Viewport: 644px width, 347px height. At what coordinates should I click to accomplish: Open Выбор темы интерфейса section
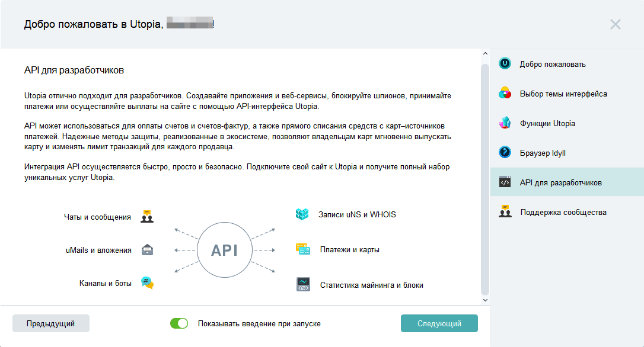click(567, 94)
